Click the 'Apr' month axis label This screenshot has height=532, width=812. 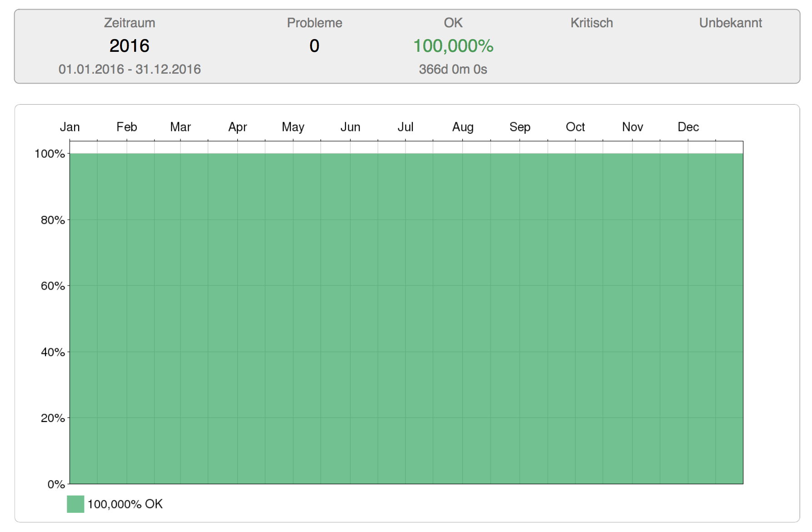coord(238,127)
